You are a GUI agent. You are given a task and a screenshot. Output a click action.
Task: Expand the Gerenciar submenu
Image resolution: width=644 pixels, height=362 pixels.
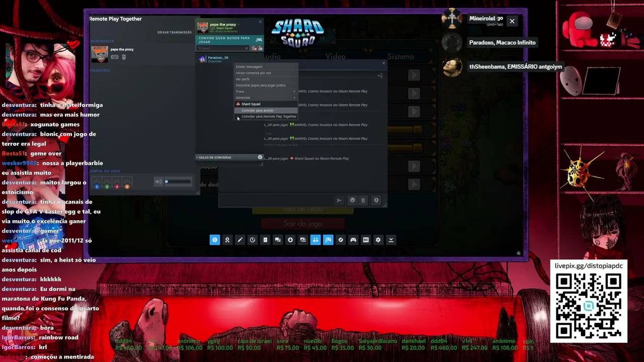266,98
